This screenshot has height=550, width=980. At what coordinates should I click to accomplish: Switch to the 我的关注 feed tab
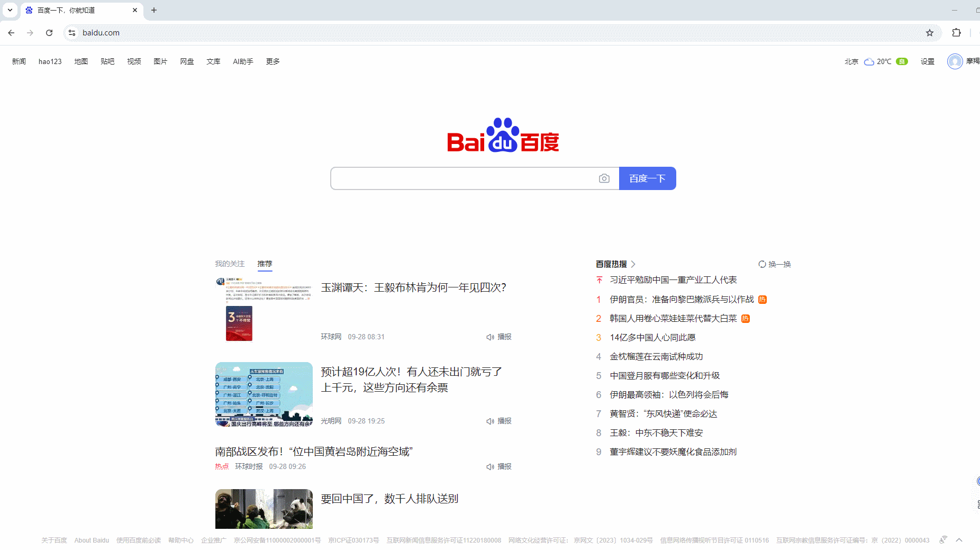230,264
